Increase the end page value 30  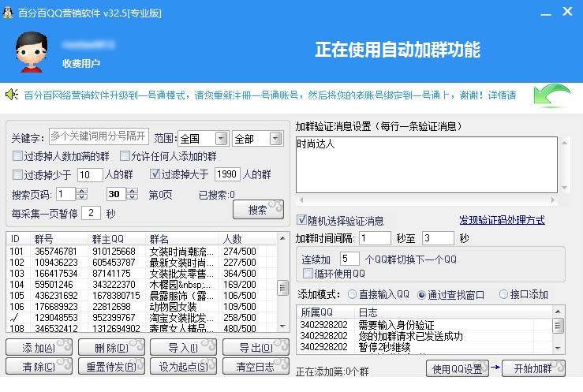coord(132,191)
